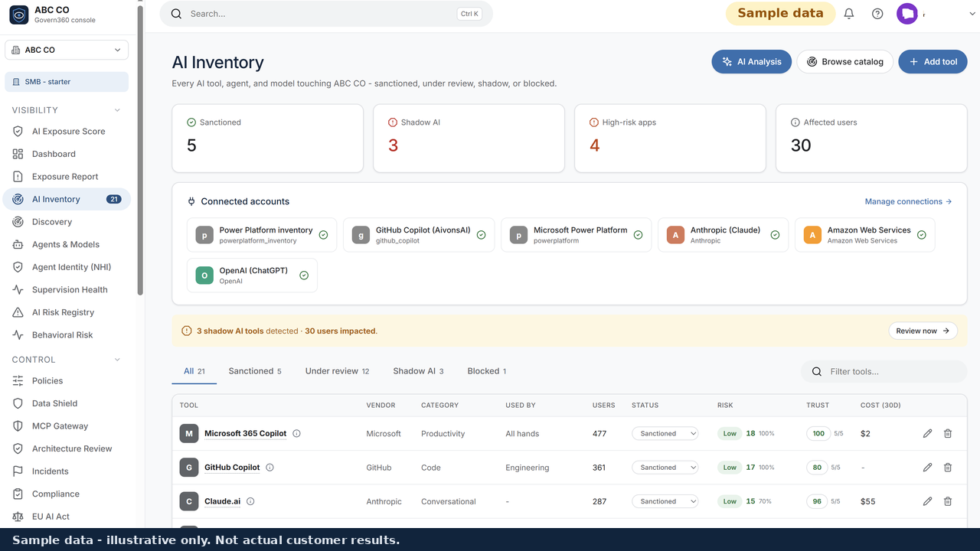Show info icon next to Claude.ai
Image resolution: width=980 pixels, height=551 pixels.
[x=250, y=501]
